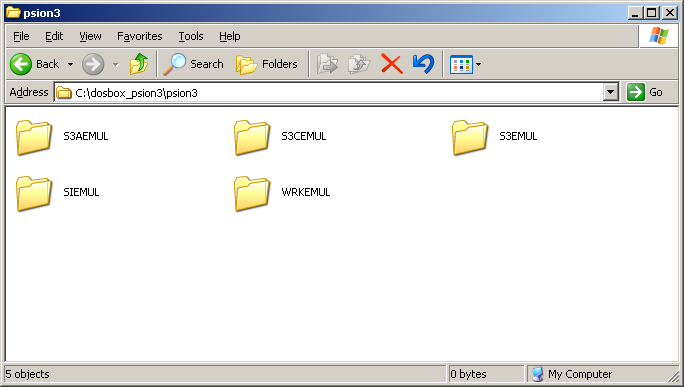Select the WRKEMUL folder icon

pyautogui.click(x=252, y=193)
